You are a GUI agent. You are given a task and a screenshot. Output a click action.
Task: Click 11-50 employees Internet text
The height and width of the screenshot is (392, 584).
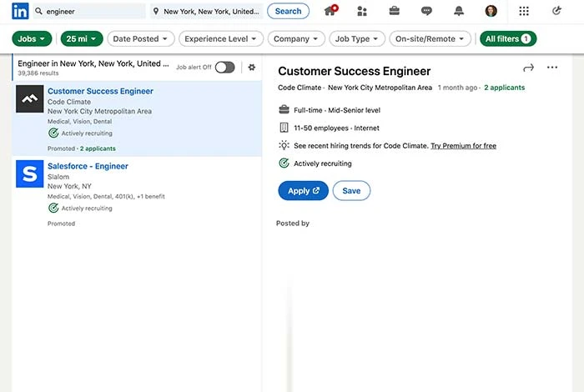click(336, 128)
